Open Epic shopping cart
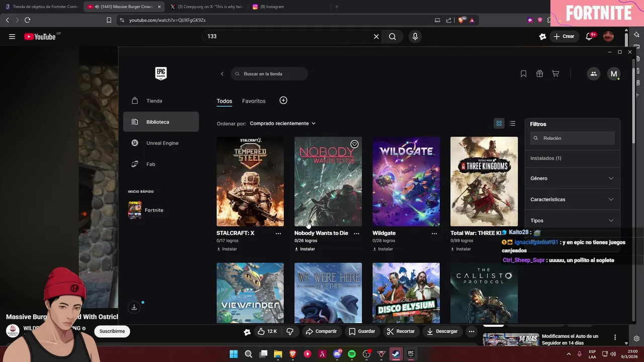The height and width of the screenshot is (362, 644). point(555,74)
